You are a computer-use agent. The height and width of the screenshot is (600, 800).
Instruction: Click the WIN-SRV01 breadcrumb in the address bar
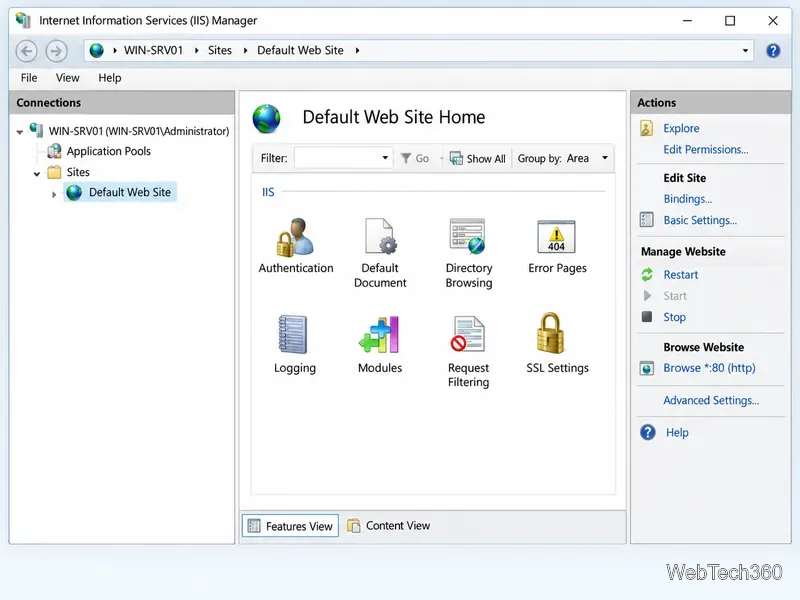click(153, 50)
